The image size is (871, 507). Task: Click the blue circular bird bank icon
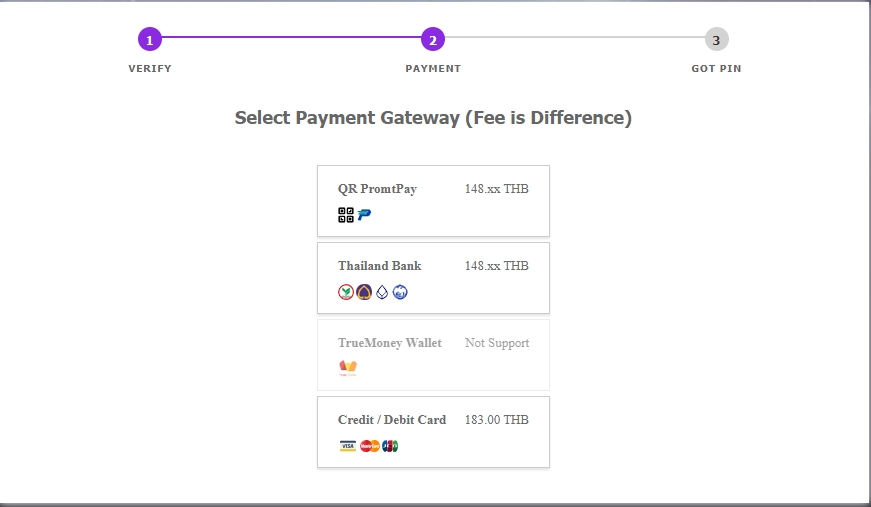pos(400,292)
